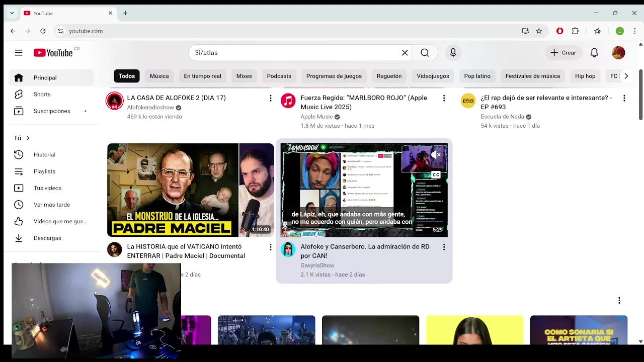Open options for ¿El rap dejó video

pos(624,98)
